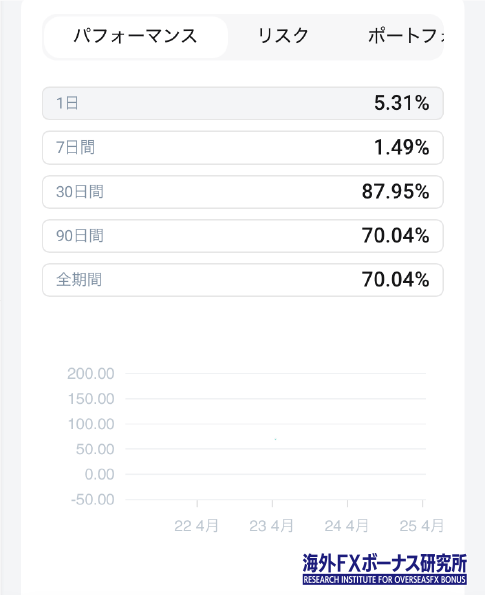Screen dimensions: 485x596
Task: Click the 50.00 y-axis label
Action: 95,449
